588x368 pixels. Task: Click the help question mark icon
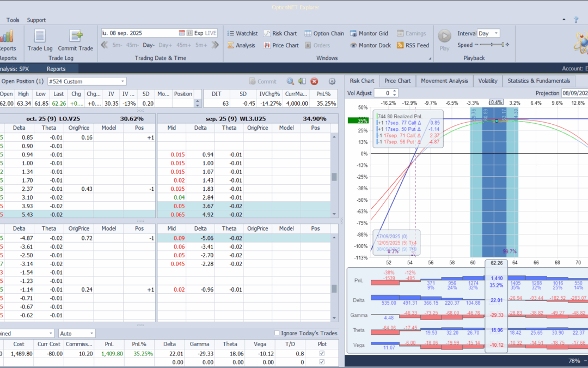(576, 20)
